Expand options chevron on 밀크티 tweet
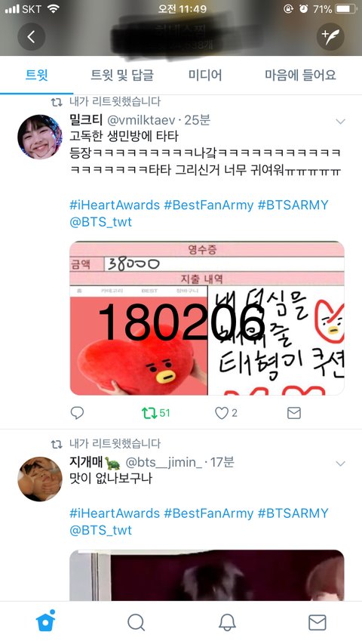 coord(340,122)
